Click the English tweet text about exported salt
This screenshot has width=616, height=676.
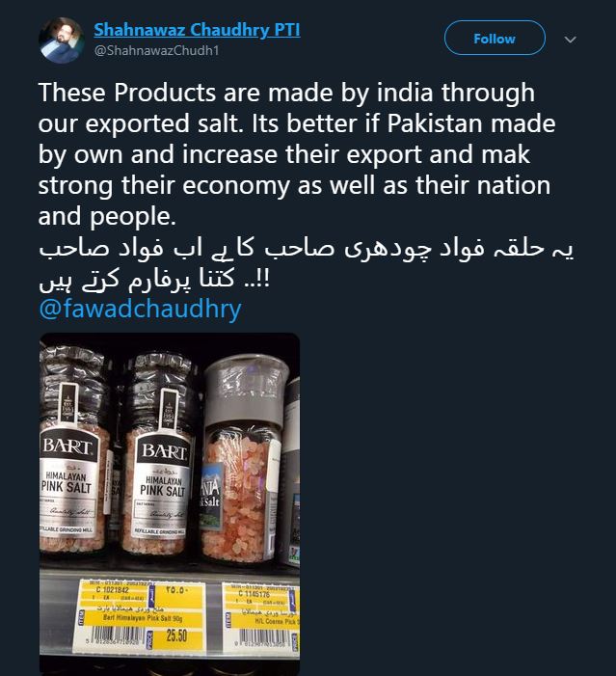point(297,154)
